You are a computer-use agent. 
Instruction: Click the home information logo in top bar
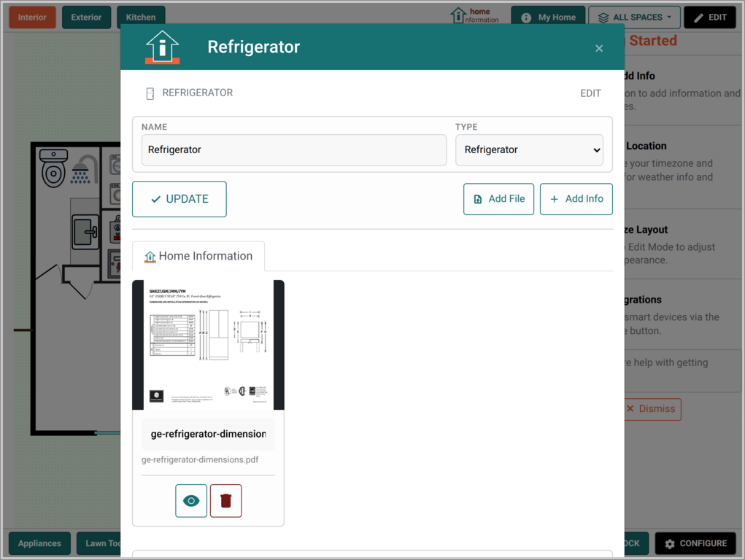click(474, 15)
